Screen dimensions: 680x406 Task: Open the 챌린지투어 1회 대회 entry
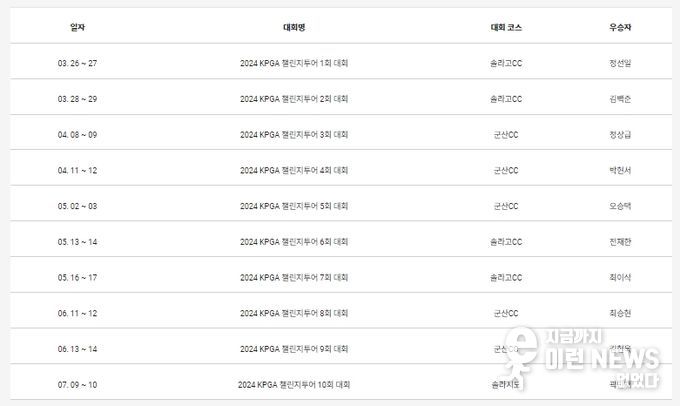pyautogui.click(x=294, y=63)
